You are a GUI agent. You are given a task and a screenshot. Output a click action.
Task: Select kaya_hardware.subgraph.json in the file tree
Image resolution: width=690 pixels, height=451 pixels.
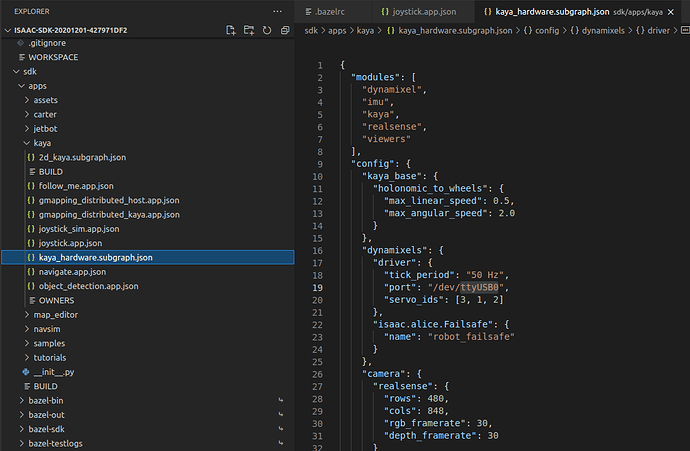147,257
